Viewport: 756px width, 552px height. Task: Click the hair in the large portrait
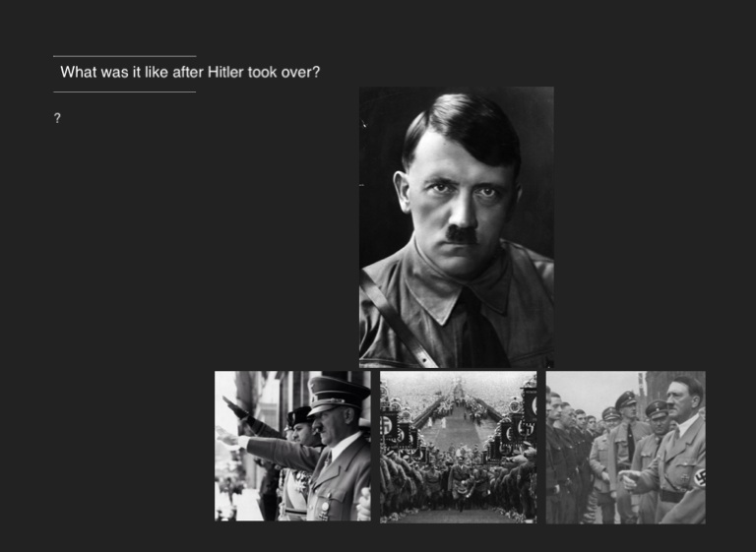(463, 123)
